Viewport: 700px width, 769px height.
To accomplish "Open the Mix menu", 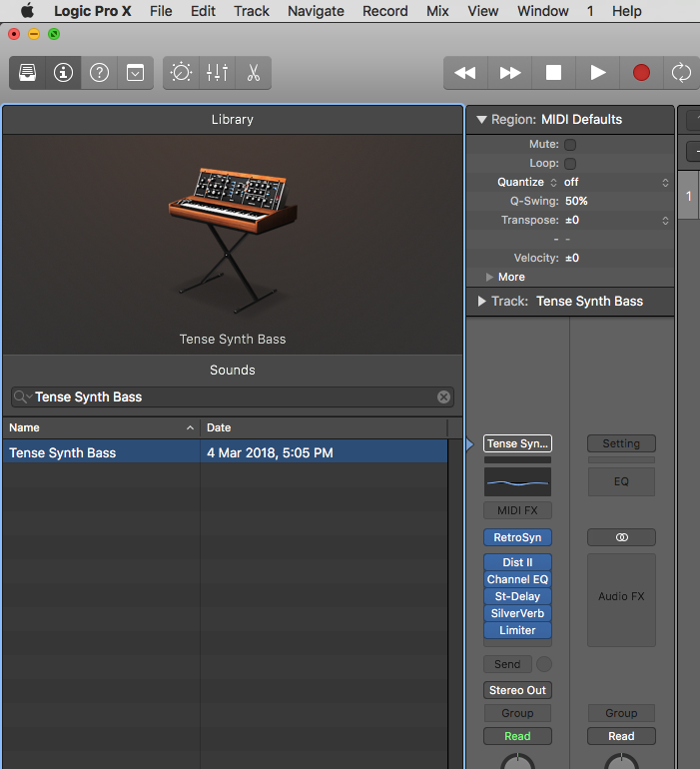I will pos(437,11).
